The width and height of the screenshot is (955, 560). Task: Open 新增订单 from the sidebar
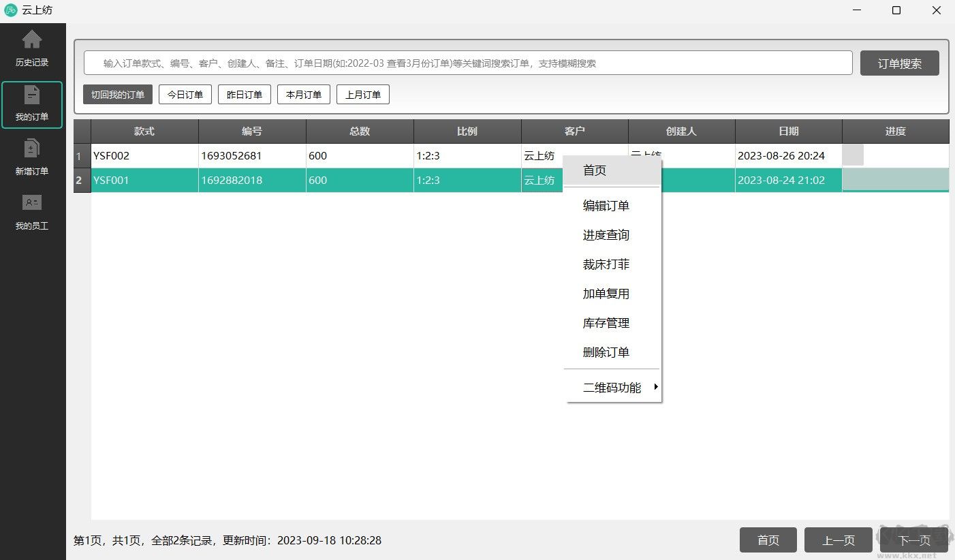click(32, 157)
